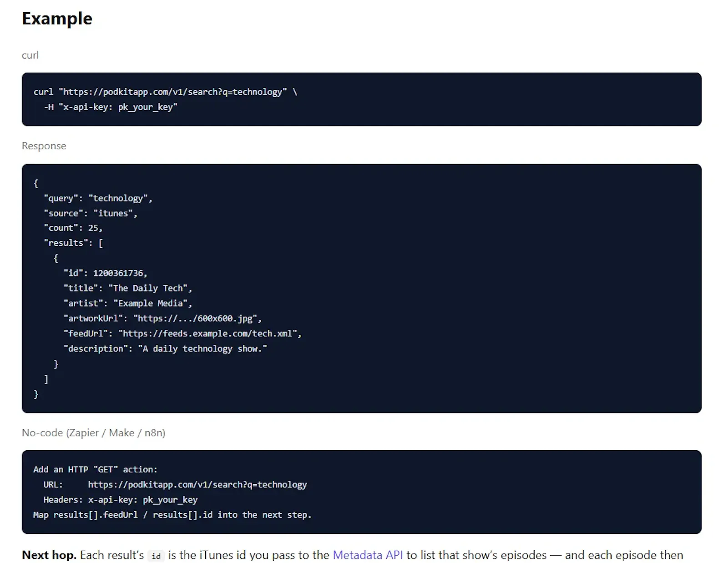This screenshot has width=728, height=563.
Task: Click the "Map results[].feedUrl" instruction line
Action: 172,514
